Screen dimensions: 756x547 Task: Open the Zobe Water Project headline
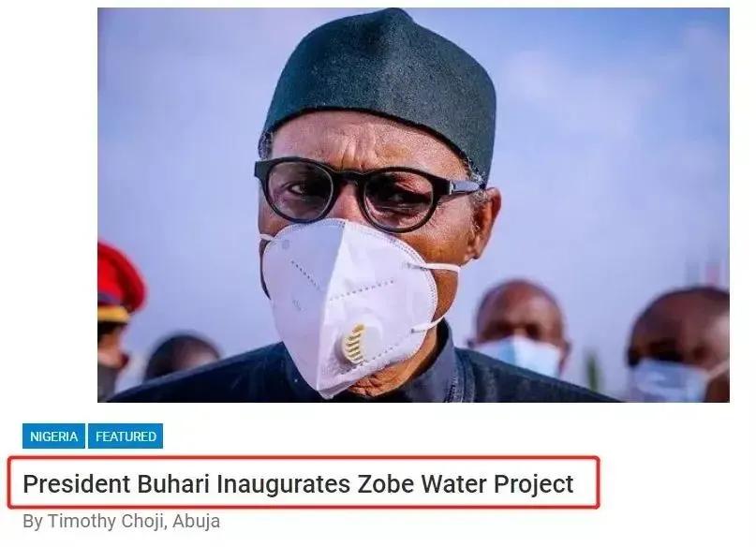coord(298,484)
